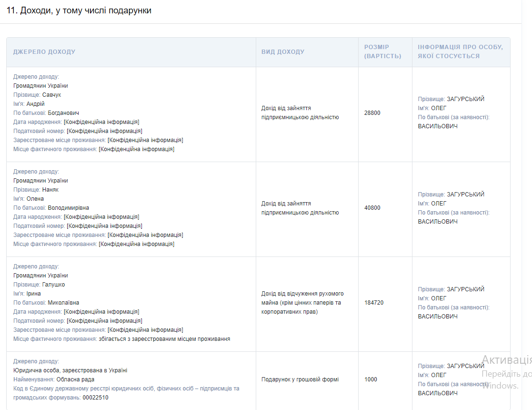532x410 pixels.
Task: Click the 'Подарунок у грошовій формі' cell
Action: [x=300, y=379]
